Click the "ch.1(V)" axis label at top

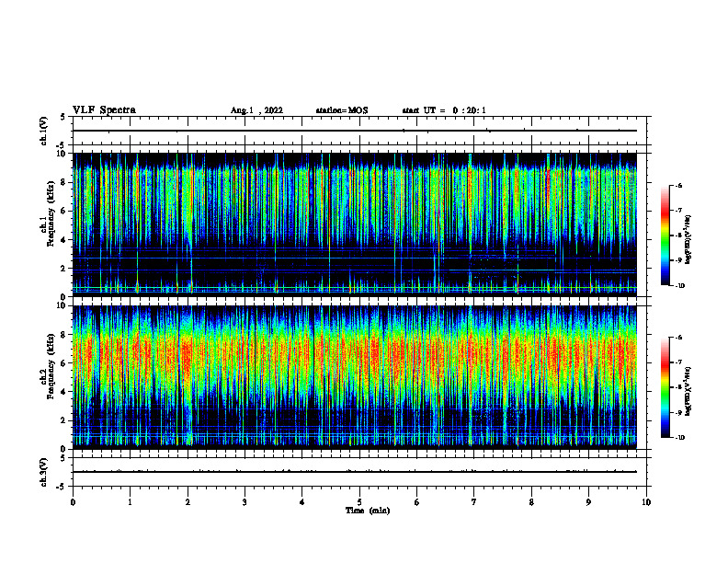click(44, 131)
